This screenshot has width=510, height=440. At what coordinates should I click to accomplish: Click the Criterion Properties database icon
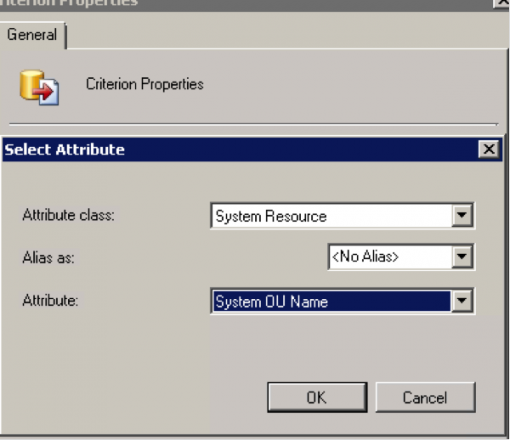click(x=39, y=87)
